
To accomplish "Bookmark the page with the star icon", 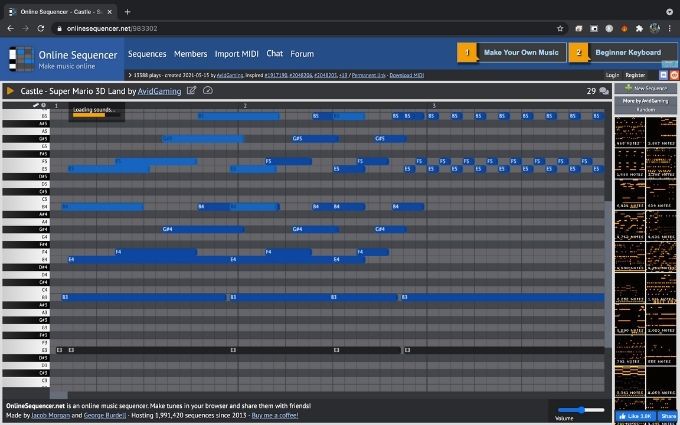I will (x=560, y=29).
